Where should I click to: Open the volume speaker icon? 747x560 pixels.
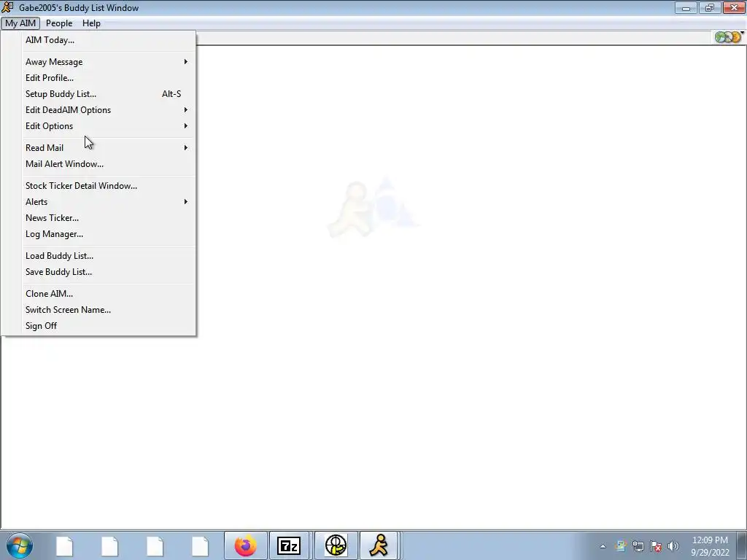point(673,546)
